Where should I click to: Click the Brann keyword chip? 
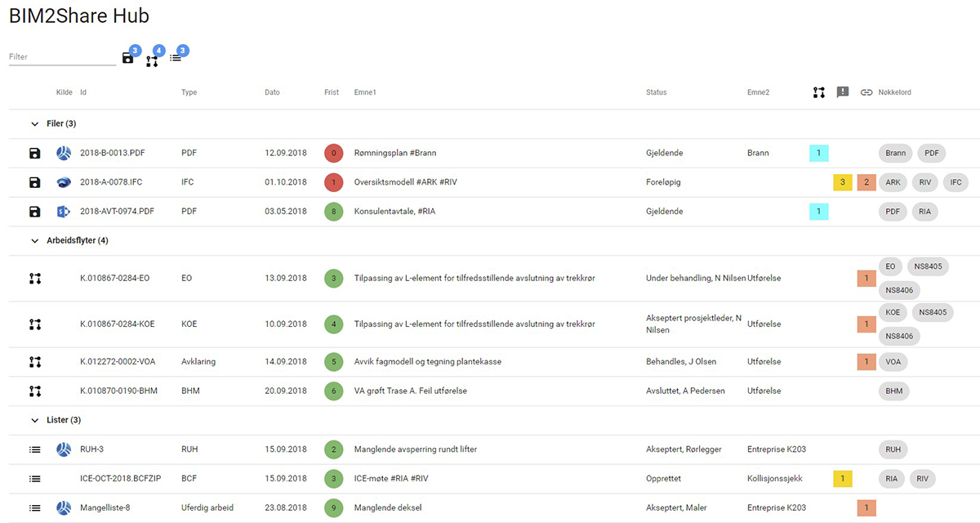pyautogui.click(x=896, y=153)
